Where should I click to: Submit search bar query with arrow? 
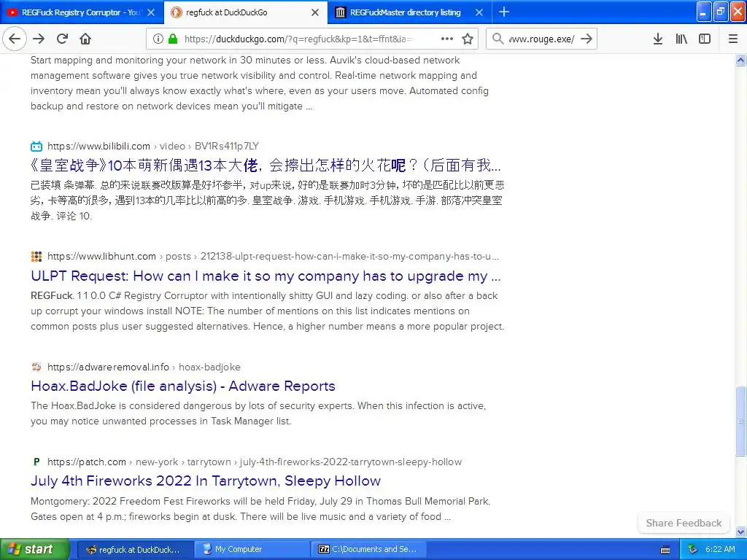587,39
